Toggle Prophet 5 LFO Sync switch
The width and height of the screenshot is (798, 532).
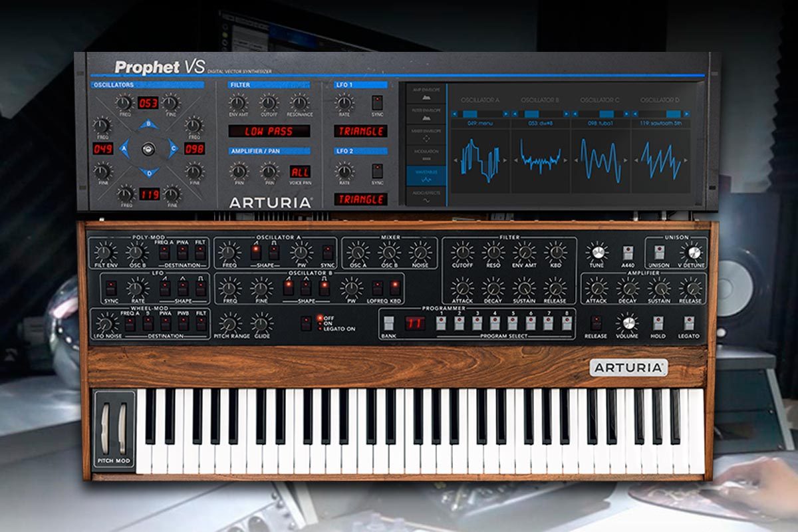(112, 288)
